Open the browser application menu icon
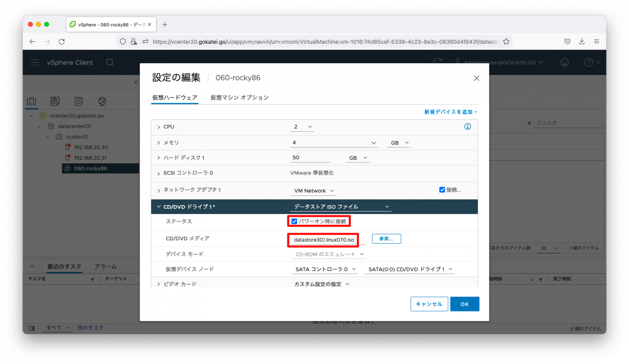Viewport: 629px width, 364px height. point(596,41)
